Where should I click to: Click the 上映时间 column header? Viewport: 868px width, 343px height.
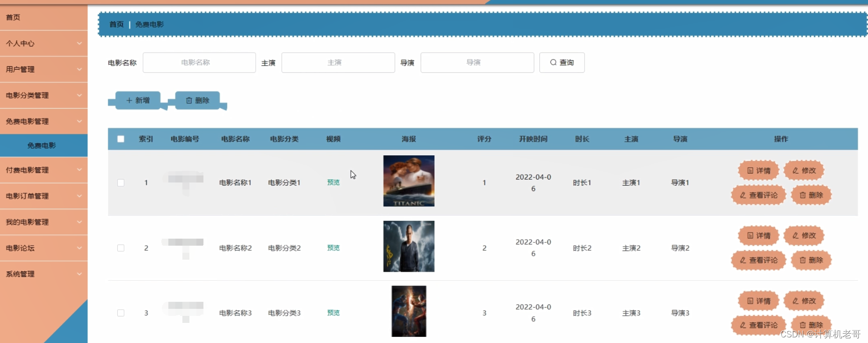pos(533,139)
